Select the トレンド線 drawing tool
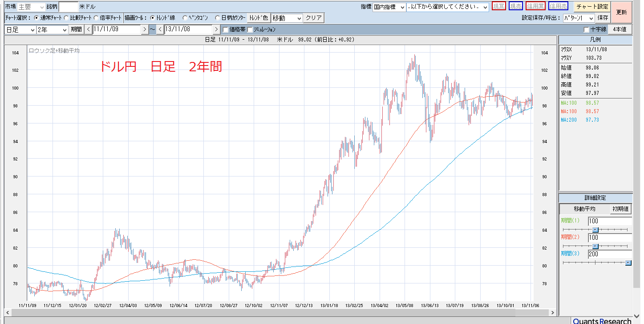 tap(153, 18)
